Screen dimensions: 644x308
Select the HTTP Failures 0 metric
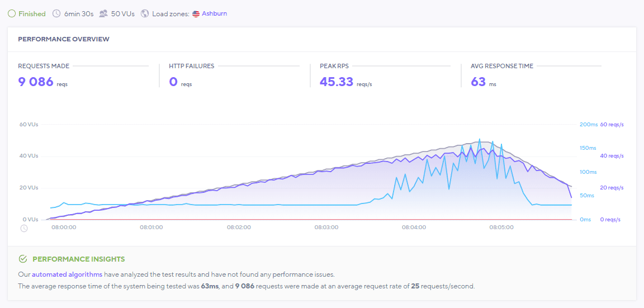[x=173, y=82]
